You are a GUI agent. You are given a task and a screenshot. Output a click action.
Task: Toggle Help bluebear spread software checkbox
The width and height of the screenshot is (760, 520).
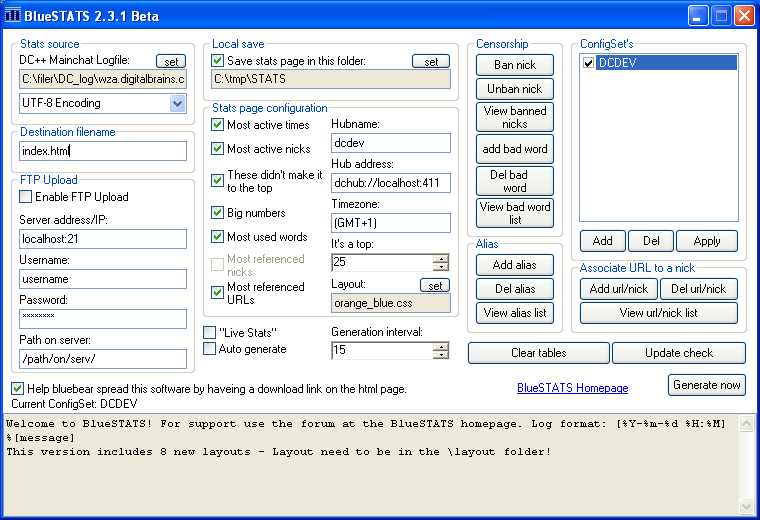pos(17,389)
